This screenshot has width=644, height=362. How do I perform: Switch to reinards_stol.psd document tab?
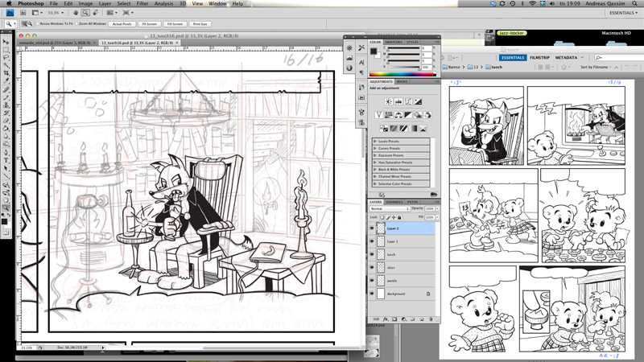coord(56,43)
